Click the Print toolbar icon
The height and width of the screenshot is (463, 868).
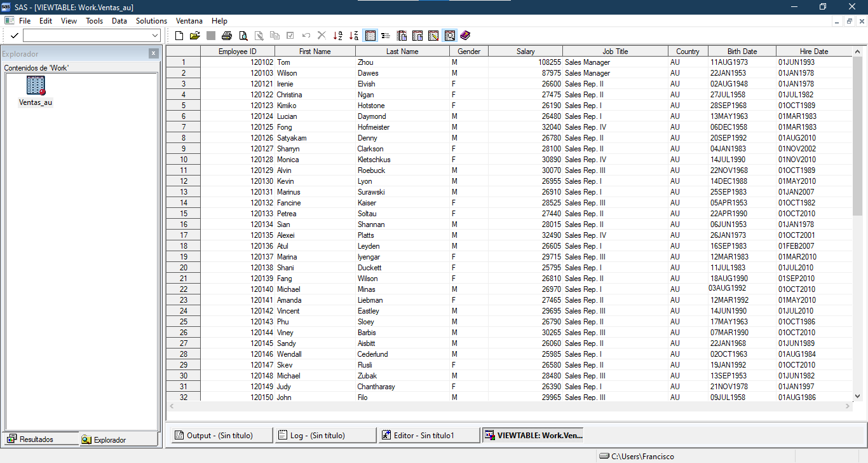click(x=227, y=36)
